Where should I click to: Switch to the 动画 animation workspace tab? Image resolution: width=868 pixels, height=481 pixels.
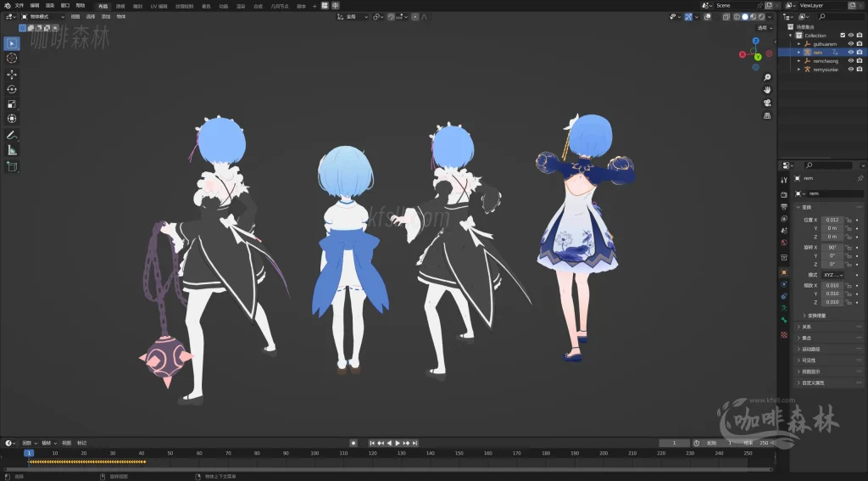pos(223,6)
